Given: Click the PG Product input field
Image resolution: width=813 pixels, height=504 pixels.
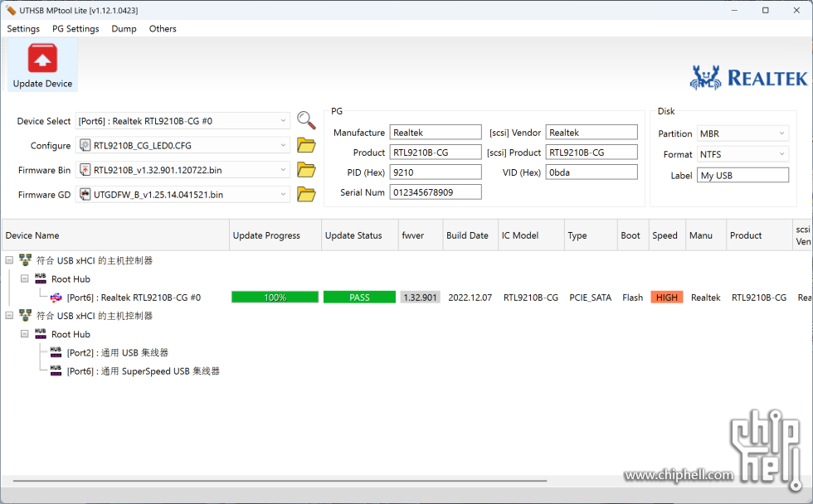Looking at the screenshot, I should (x=436, y=153).
